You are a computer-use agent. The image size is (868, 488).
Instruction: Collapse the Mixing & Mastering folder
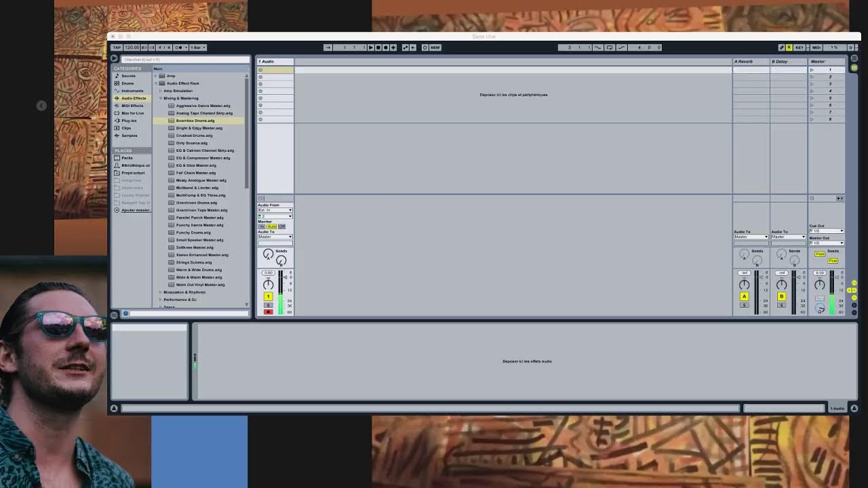click(161, 98)
